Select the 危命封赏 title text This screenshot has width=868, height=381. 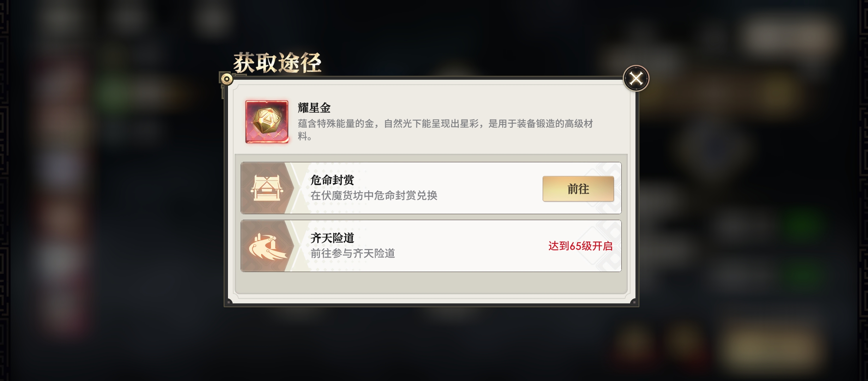point(332,180)
